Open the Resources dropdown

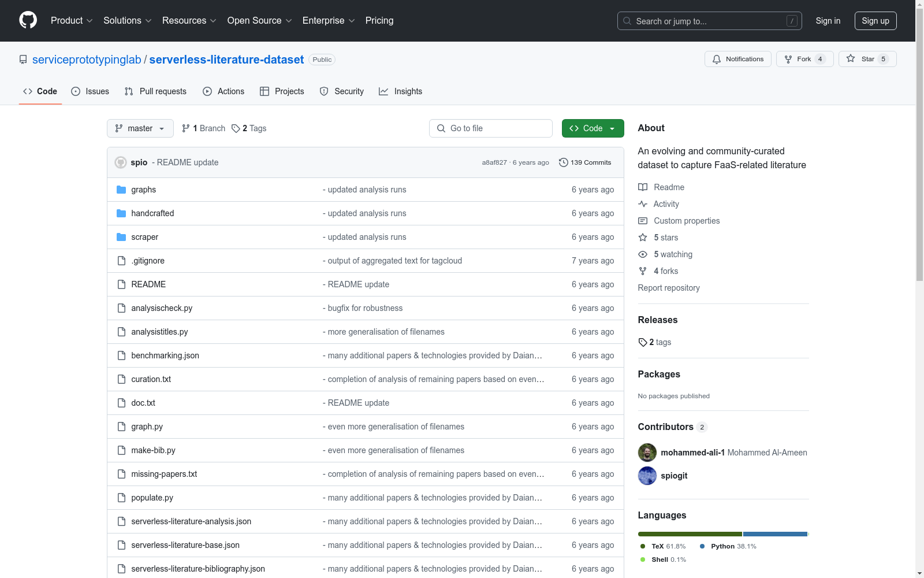(x=189, y=20)
